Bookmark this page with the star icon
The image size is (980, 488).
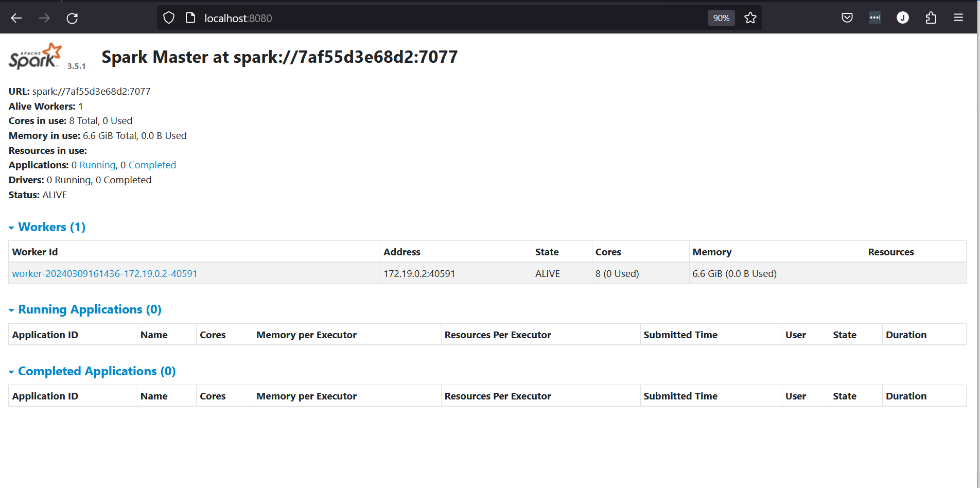click(750, 18)
